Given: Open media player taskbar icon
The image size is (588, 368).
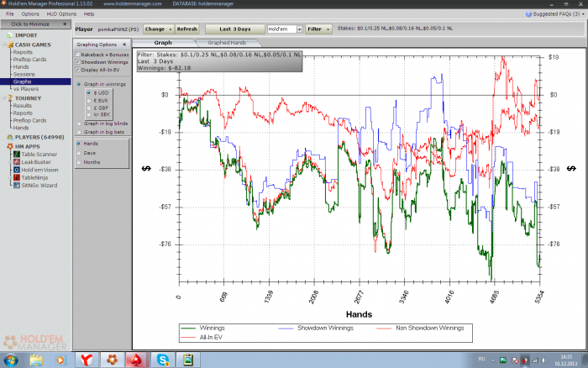Looking at the screenshot, I should [60, 360].
